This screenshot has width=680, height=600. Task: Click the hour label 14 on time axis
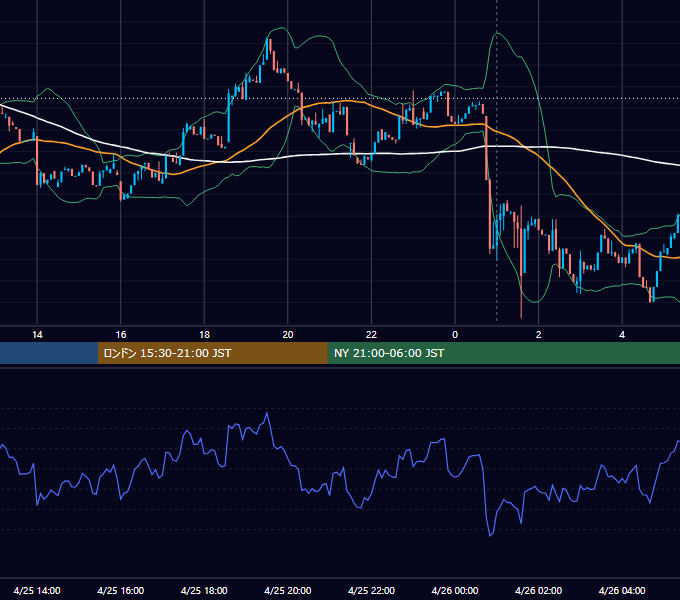pos(37,335)
